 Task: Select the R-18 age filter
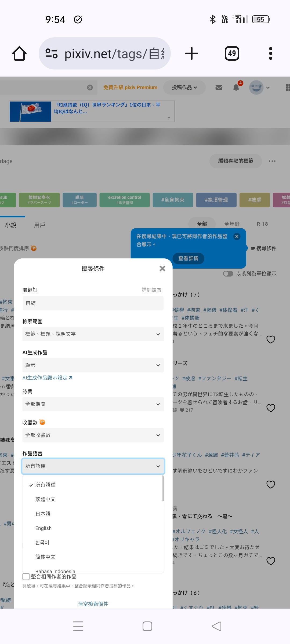tap(262, 224)
